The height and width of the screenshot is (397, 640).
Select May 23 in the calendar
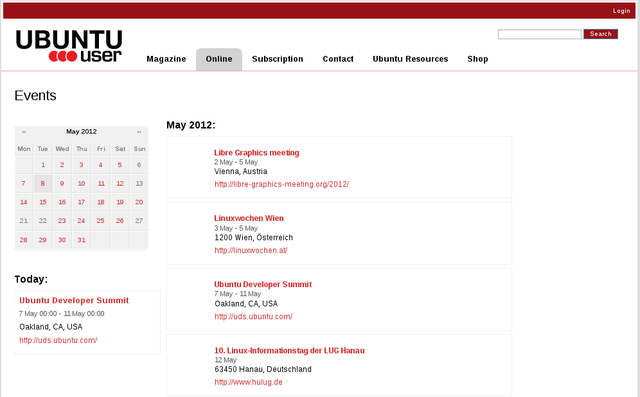coord(62,221)
